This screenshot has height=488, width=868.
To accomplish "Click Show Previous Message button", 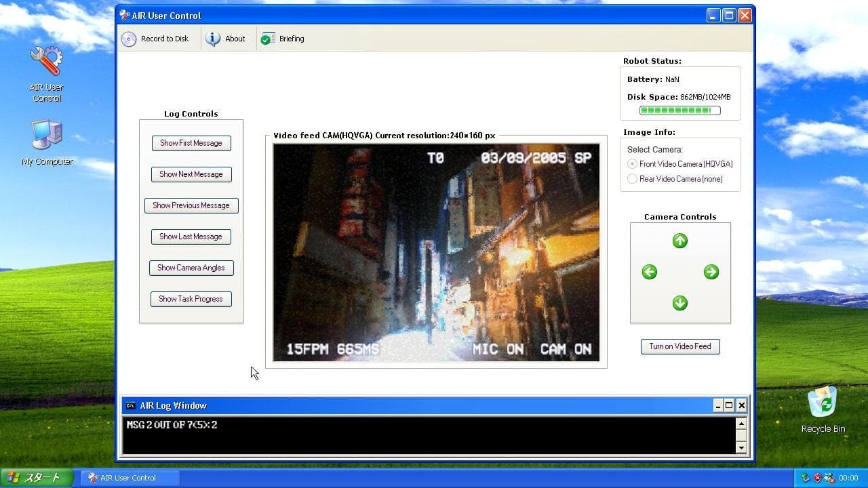I will click(191, 205).
